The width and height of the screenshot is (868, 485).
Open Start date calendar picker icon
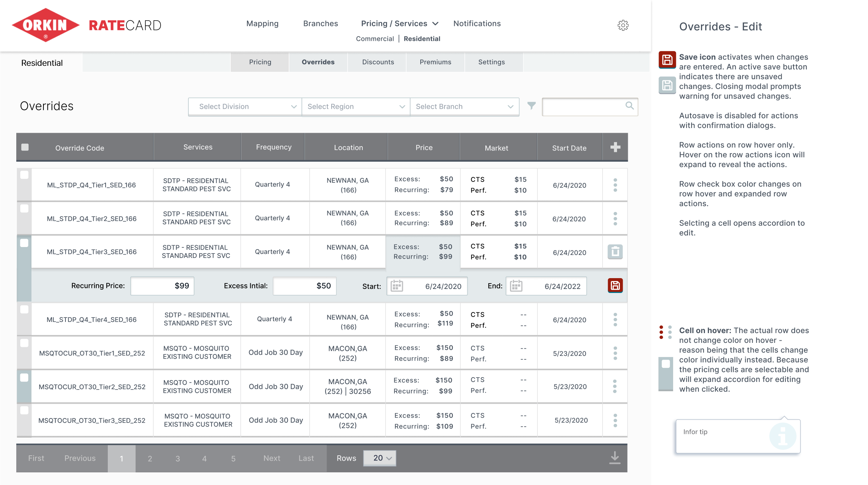click(397, 286)
